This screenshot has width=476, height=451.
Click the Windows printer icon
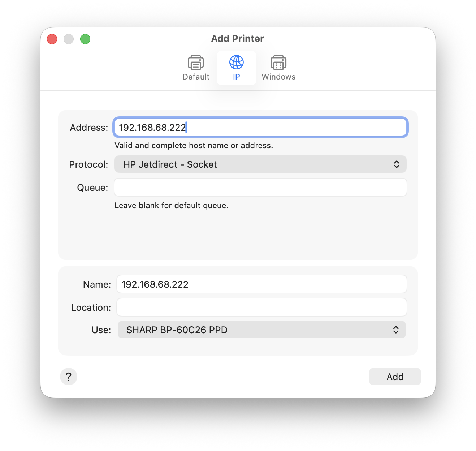pos(278,63)
